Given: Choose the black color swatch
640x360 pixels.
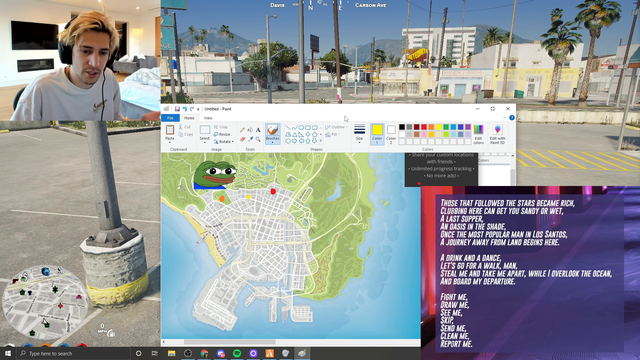Looking at the screenshot, I should click(402, 127).
